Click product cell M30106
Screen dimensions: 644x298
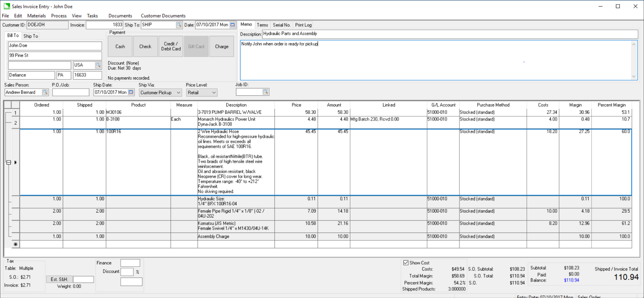[x=138, y=112]
